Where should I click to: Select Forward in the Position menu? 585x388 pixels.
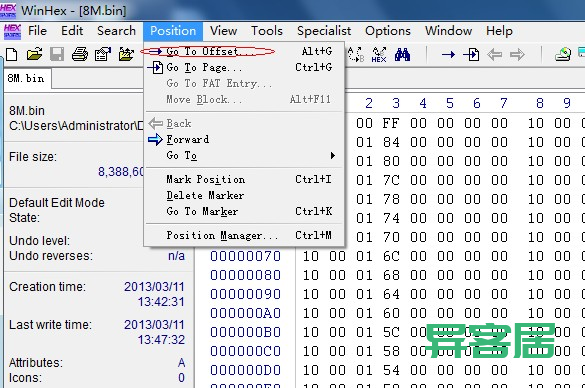tap(244, 140)
